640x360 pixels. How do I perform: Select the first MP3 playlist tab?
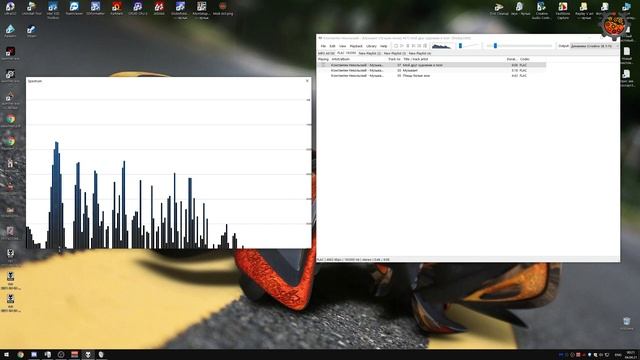click(326, 53)
